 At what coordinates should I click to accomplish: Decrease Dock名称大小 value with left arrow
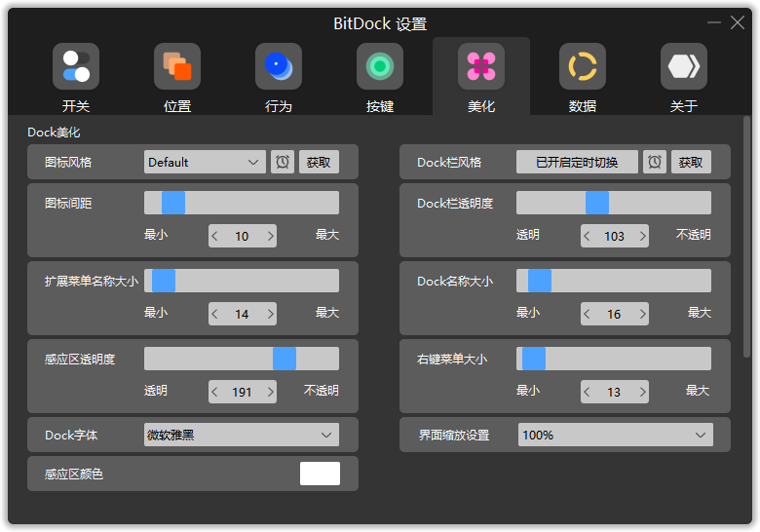(x=587, y=314)
